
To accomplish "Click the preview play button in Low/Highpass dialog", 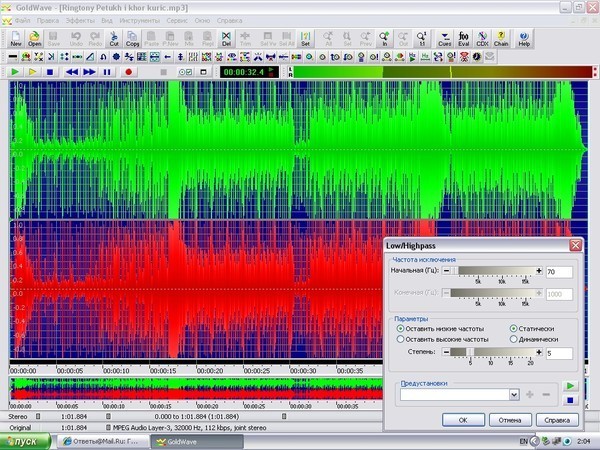I will (x=570, y=386).
